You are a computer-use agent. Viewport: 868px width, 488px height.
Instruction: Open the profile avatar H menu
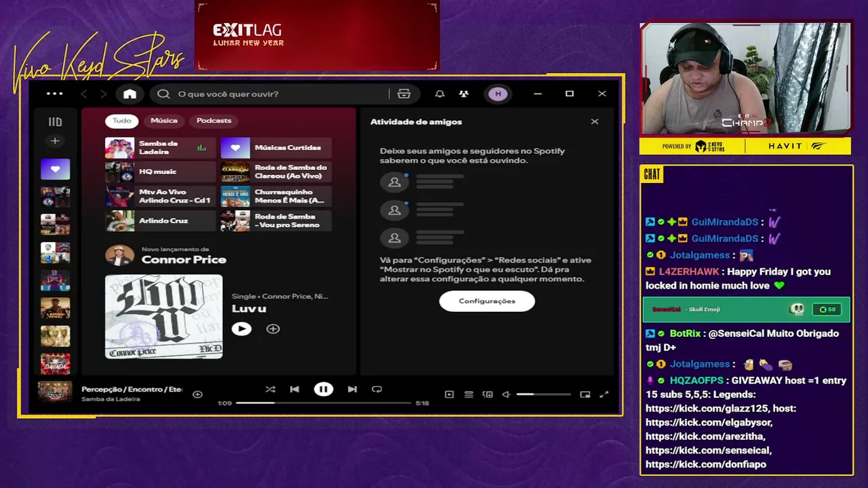pyautogui.click(x=498, y=94)
